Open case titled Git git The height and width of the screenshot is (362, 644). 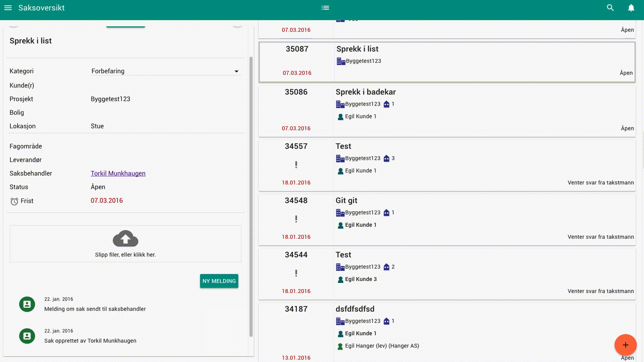pos(346,200)
